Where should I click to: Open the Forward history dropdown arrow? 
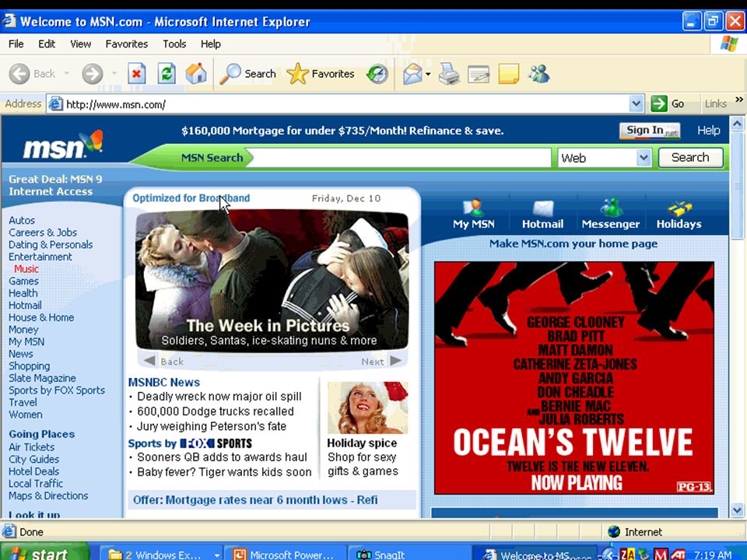click(114, 73)
